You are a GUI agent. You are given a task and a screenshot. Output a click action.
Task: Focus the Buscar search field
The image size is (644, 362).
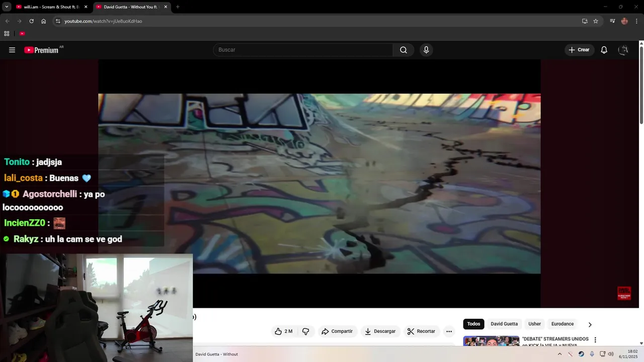(x=303, y=50)
